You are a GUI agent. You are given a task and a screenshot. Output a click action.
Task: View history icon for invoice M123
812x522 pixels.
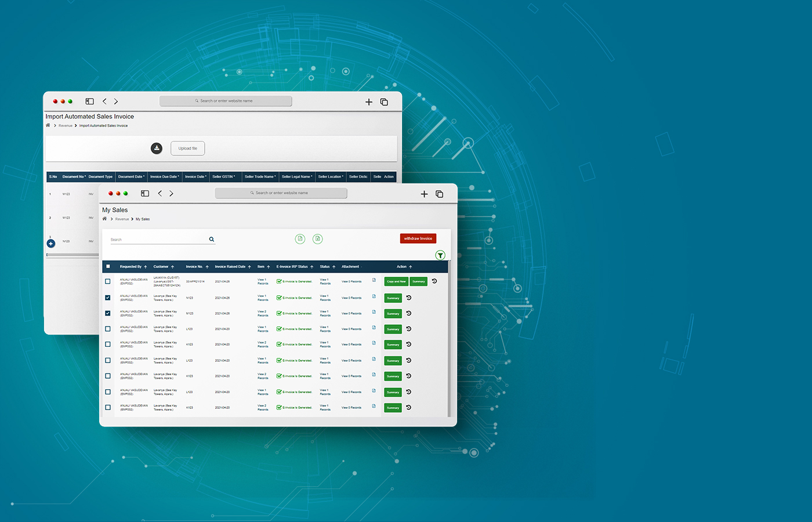tap(408, 313)
